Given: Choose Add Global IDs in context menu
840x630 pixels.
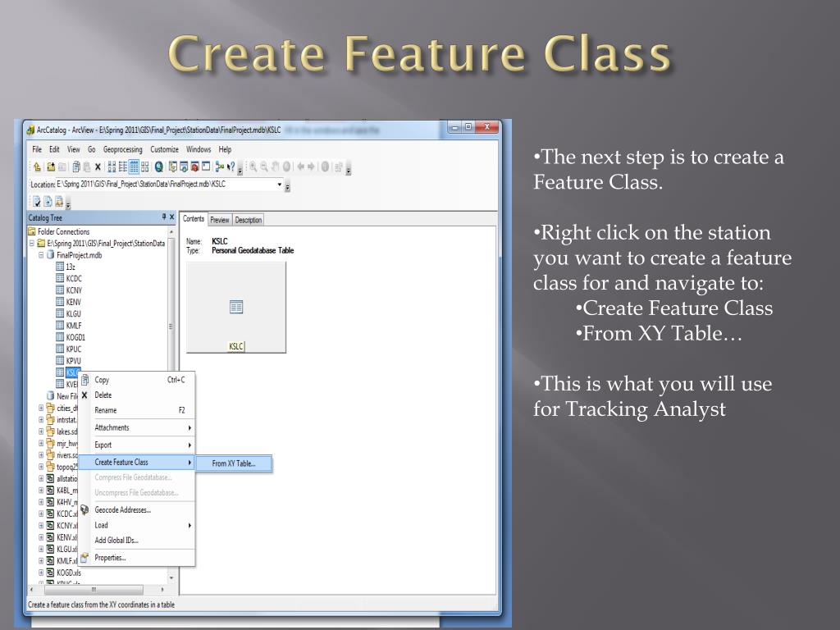Looking at the screenshot, I should (x=137, y=540).
